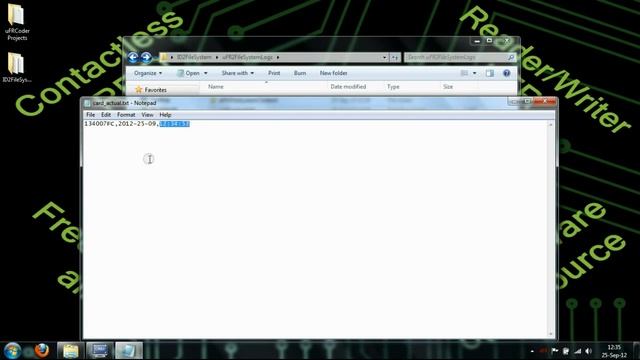Image resolution: width=640 pixels, height=360 pixels.
Task: Click the Change your view icon in Explorer
Action: pyautogui.click(x=464, y=73)
